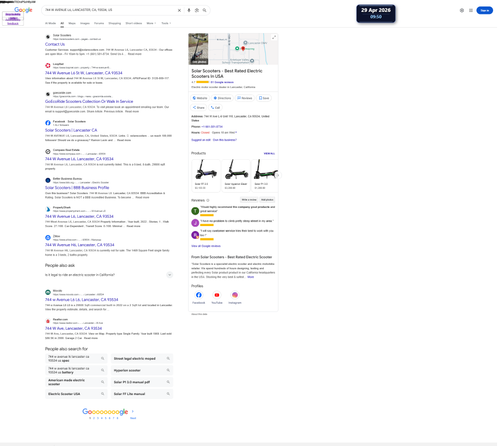Image resolution: width=500 pixels, height=446 pixels.
Task: Click the Reviews button in business panel
Action: click(245, 98)
